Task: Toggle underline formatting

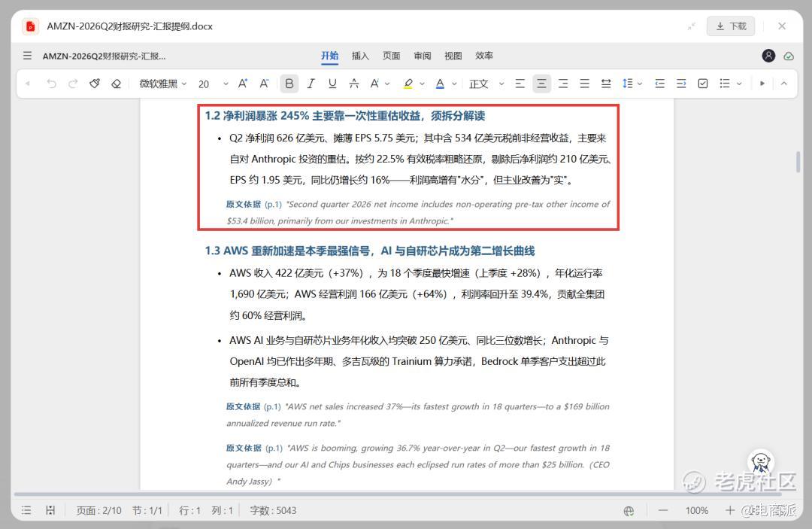Action: [332, 84]
